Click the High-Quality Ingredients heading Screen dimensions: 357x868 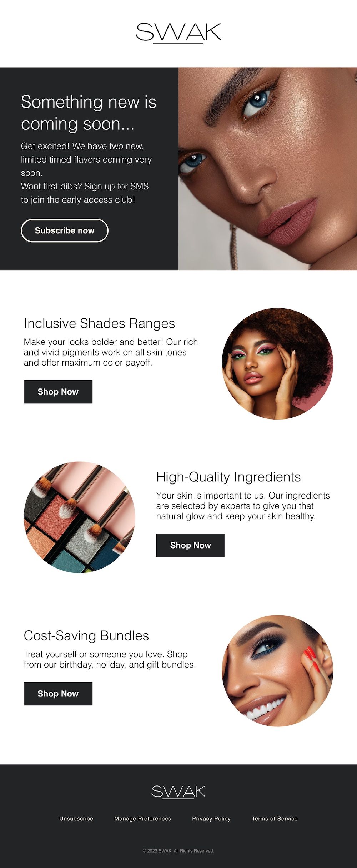[228, 477]
